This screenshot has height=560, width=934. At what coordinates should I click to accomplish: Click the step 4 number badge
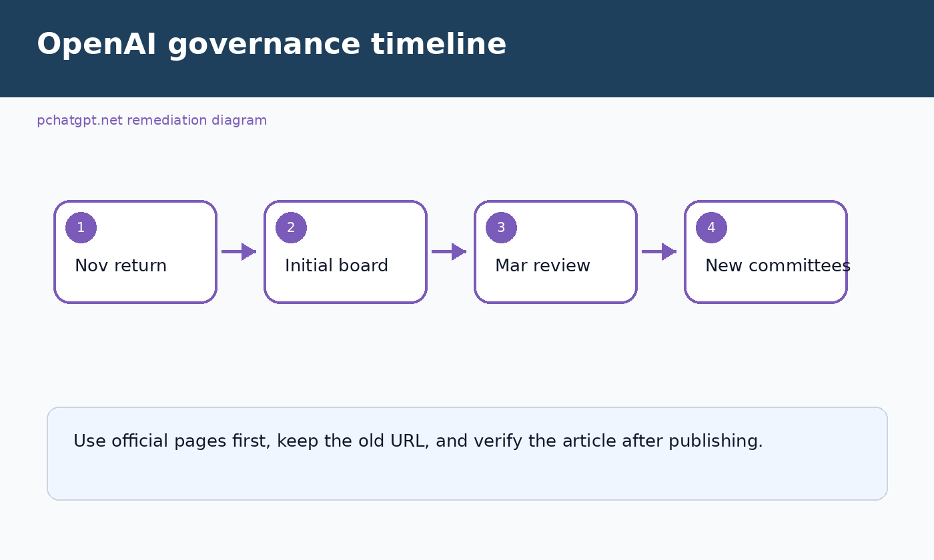[711, 228]
